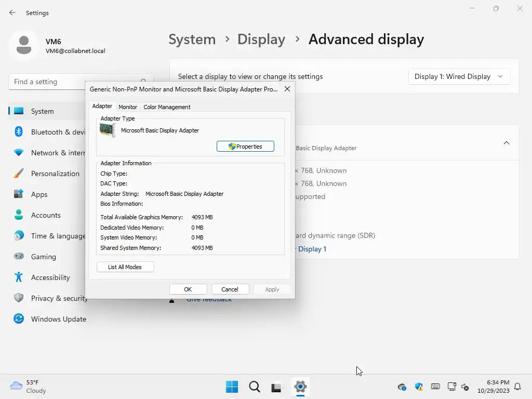Open the Windows Start button
The height and width of the screenshot is (399, 532).
[x=232, y=387]
